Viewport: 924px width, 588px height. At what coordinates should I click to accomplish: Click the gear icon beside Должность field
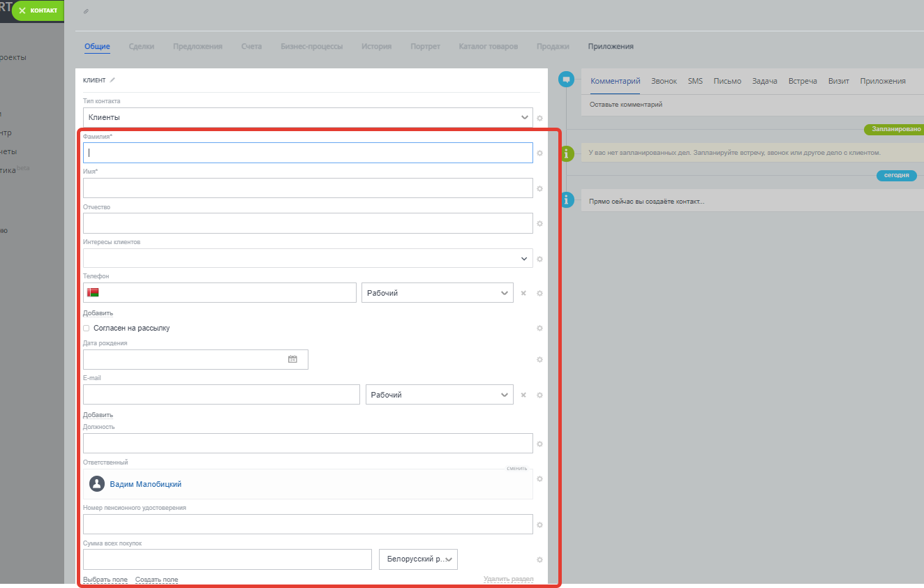pos(539,444)
